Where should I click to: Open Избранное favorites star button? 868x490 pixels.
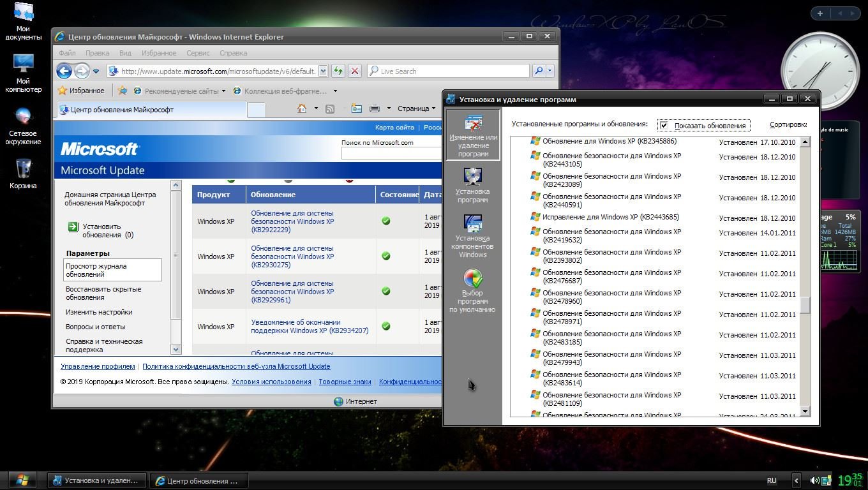click(x=81, y=91)
